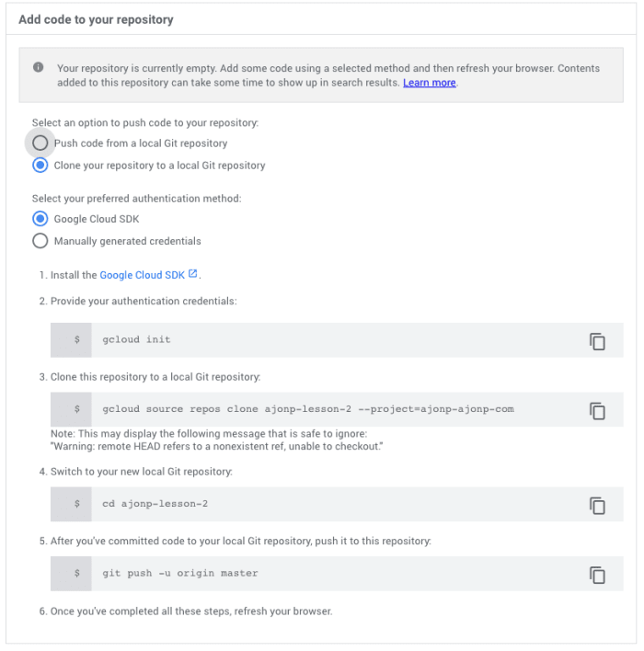Choose Manually generated credentials option
Viewport: 644px width, 651px height.
40,241
